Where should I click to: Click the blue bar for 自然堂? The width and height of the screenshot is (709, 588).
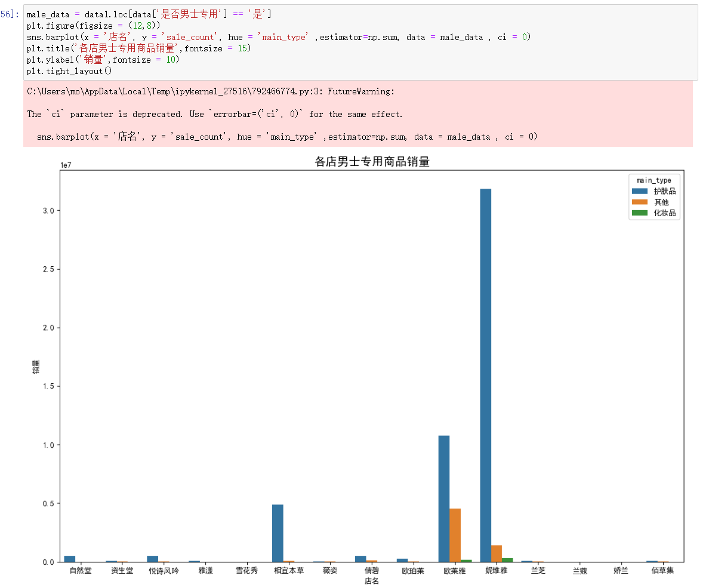click(70, 559)
